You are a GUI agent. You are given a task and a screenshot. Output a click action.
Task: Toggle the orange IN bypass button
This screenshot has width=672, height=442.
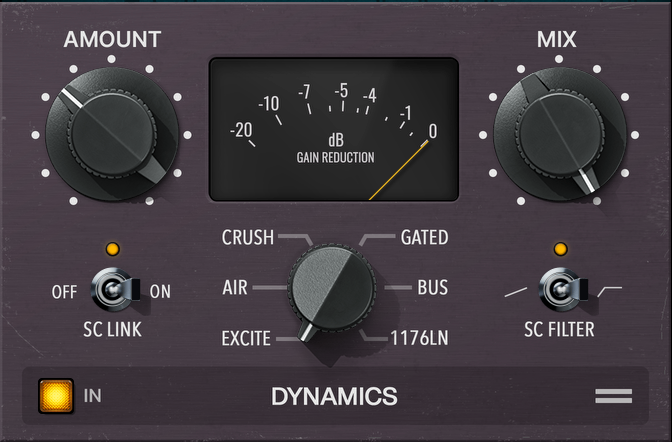click(x=56, y=395)
